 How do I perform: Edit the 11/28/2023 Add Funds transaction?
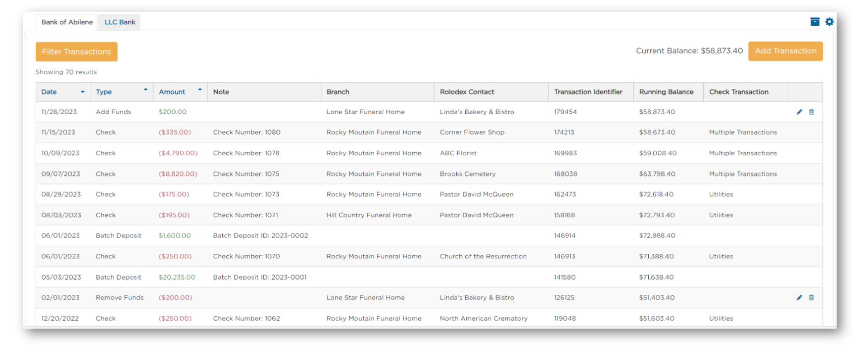point(799,112)
